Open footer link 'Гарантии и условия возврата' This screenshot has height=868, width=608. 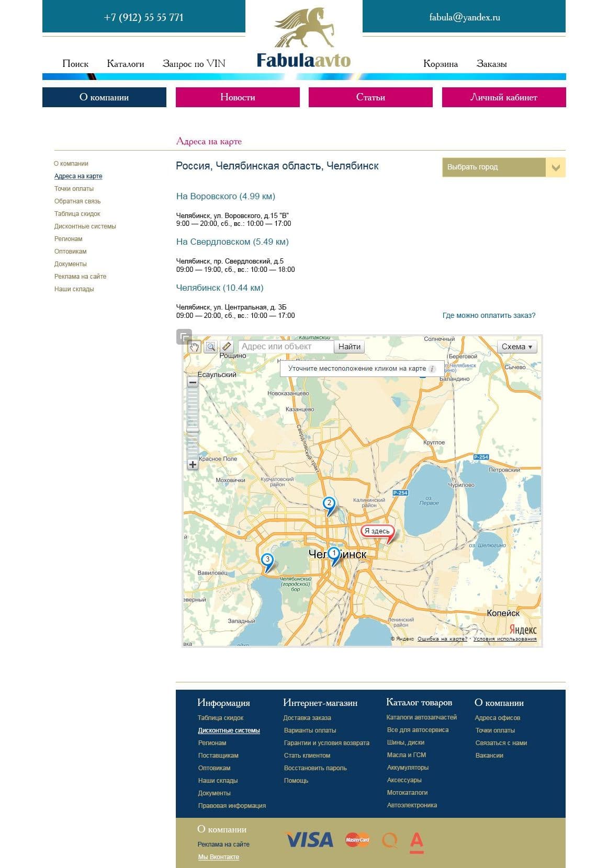[326, 743]
